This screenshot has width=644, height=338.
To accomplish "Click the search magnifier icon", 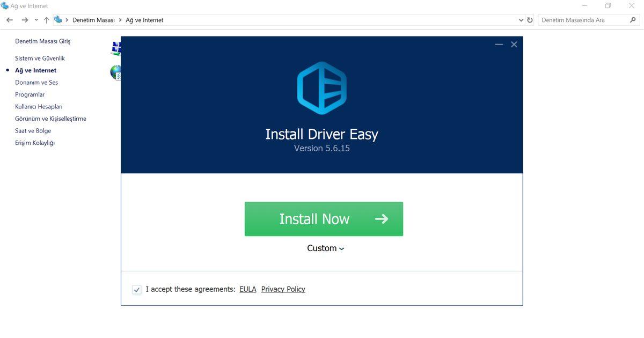I will coord(633,20).
